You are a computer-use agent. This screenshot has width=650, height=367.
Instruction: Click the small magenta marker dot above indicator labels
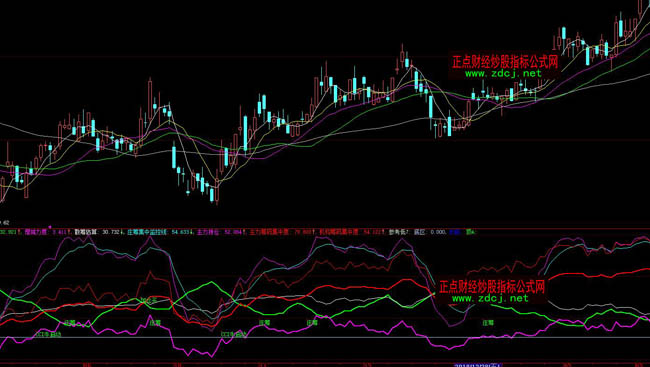point(50,227)
